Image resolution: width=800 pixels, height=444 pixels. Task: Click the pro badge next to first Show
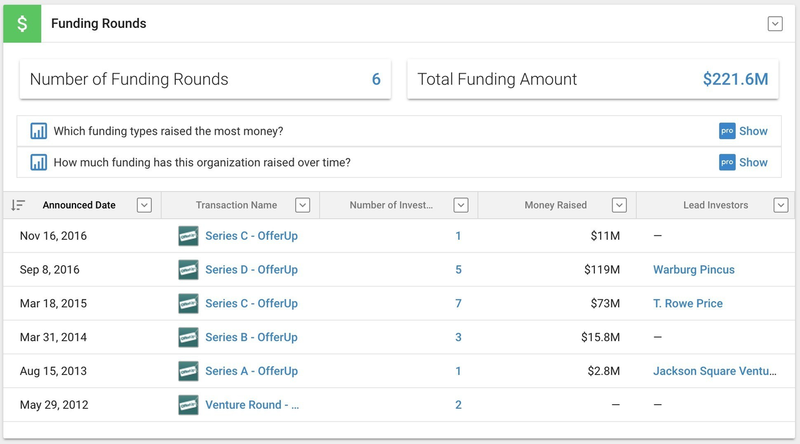(727, 131)
